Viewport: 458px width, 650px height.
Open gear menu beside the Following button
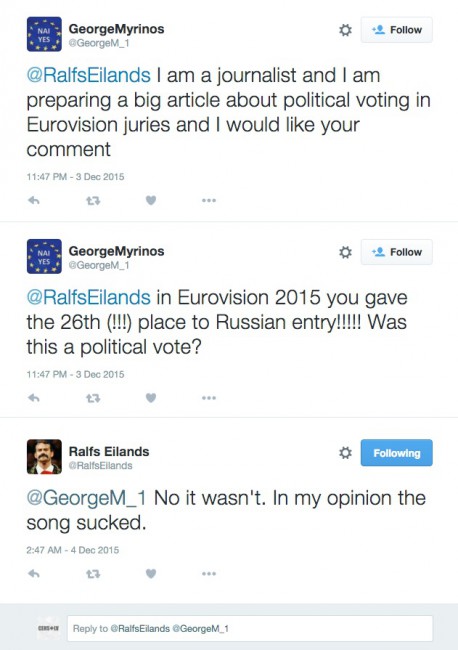pos(345,453)
